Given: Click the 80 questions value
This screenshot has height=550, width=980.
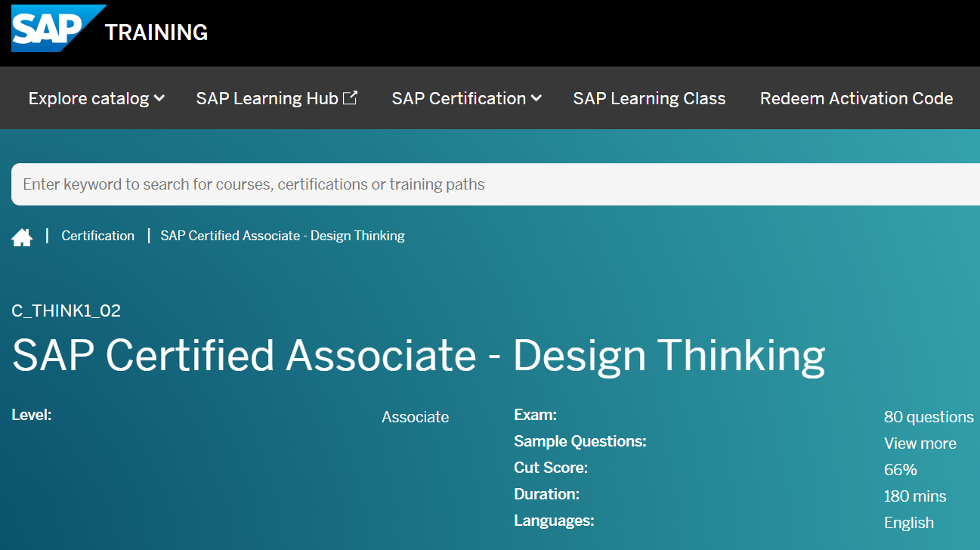Looking at the screenshot, I should point(929,417).
